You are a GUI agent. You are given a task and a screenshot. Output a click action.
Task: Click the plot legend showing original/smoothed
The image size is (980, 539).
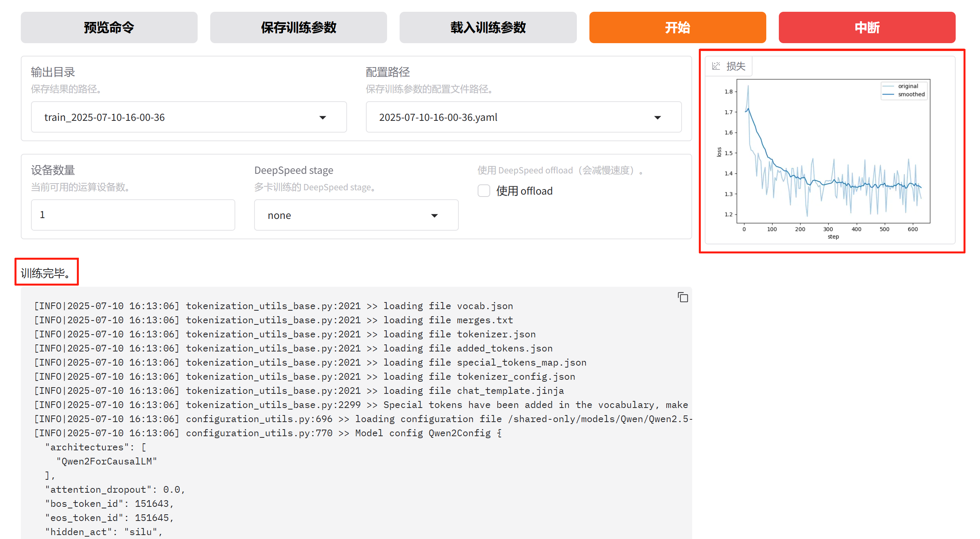904,90
